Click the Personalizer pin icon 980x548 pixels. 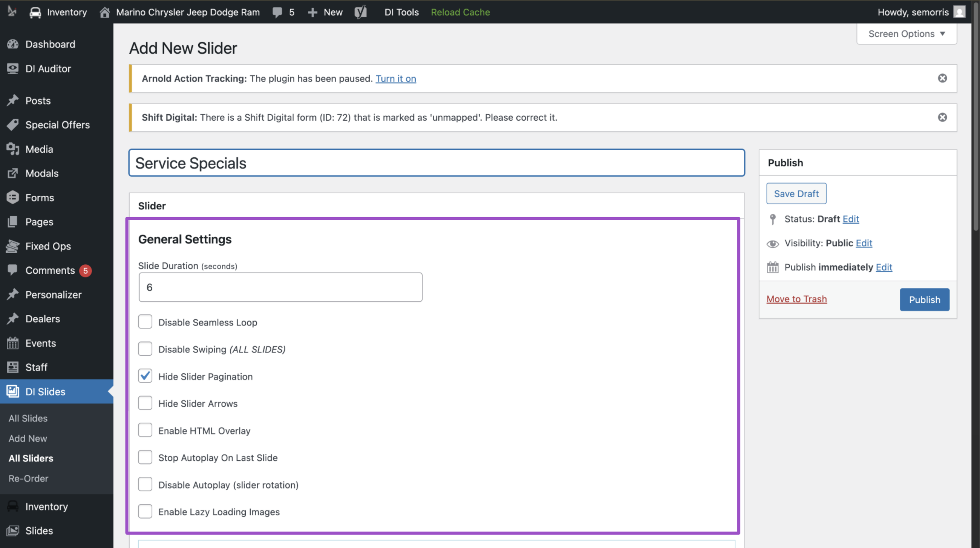[13, 294]
